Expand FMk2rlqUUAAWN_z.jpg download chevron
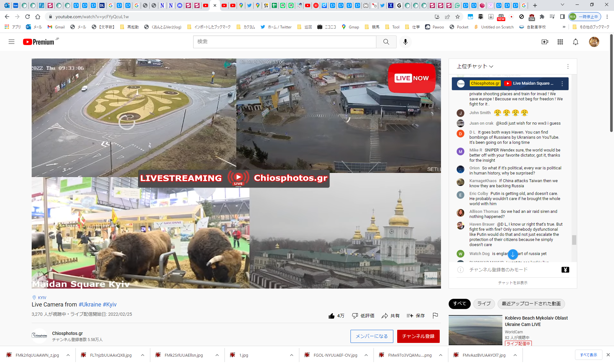This screenshot has height=364, width=614. click(68, 355)
